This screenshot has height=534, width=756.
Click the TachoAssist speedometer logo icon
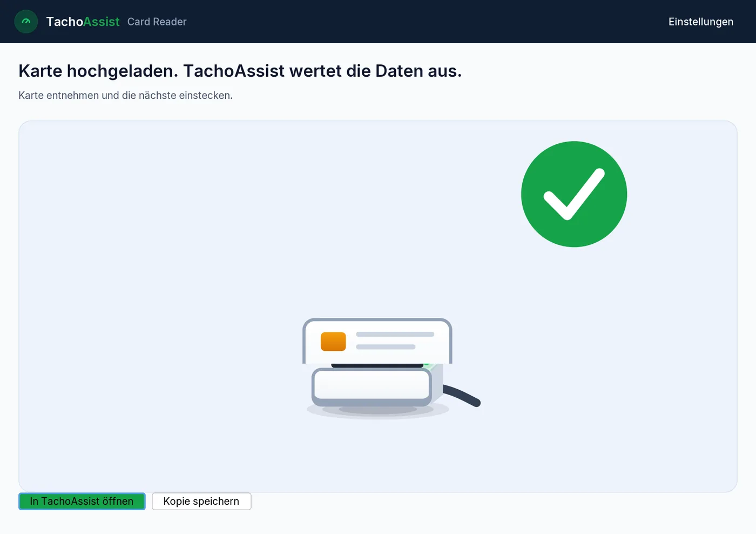tap(26, 22)
